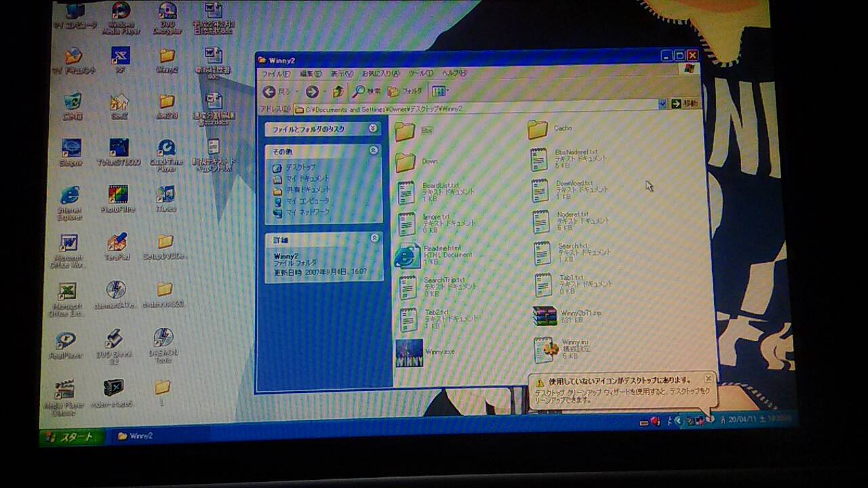The width and height of the screenshot is (868, 488).
Task: Expand the ファイルとフォルダのタスク panel
Action: tap(373, 128)
